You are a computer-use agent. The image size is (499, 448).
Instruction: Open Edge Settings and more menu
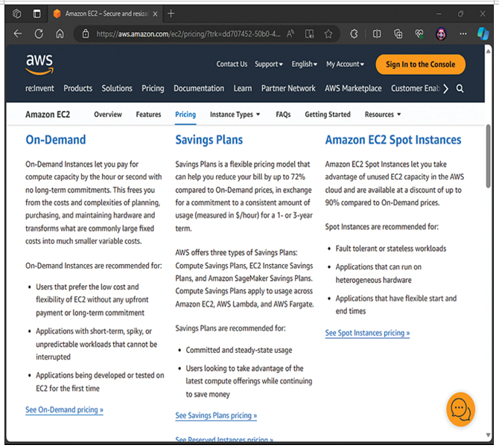coord(463,33)
